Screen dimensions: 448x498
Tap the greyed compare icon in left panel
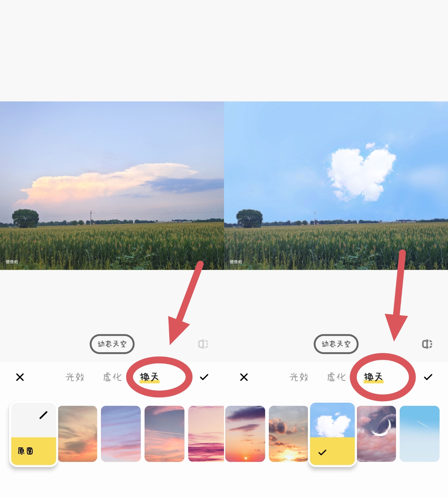(203, 344)
